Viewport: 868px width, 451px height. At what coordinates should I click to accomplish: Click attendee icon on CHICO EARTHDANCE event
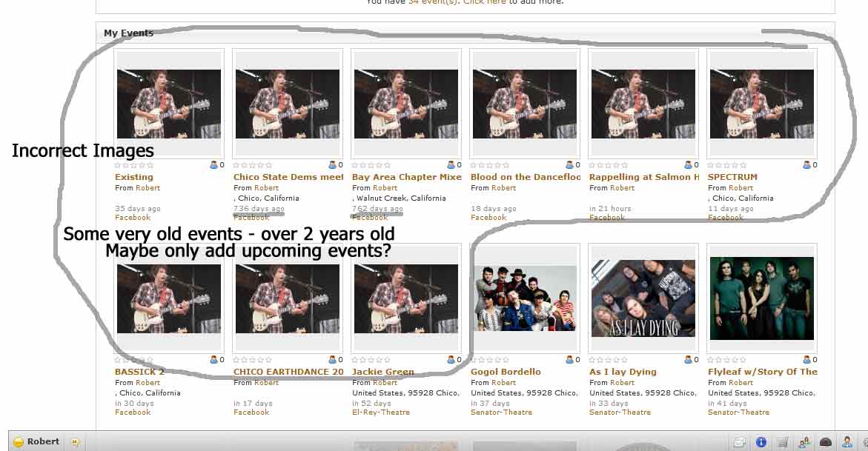click(332, 360)
